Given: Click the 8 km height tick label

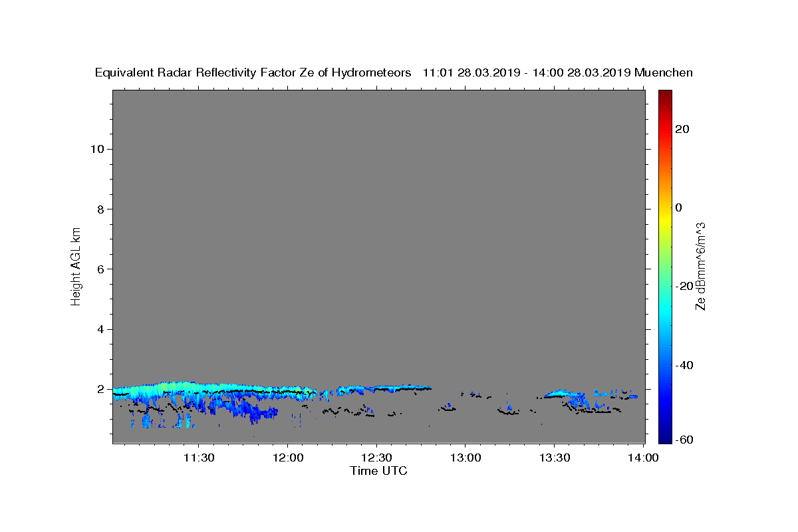Looking at the screenshot, I should 101,209.
